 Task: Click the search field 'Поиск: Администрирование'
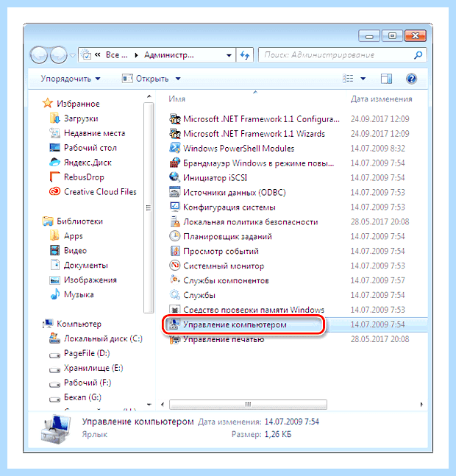click(336, 55)
